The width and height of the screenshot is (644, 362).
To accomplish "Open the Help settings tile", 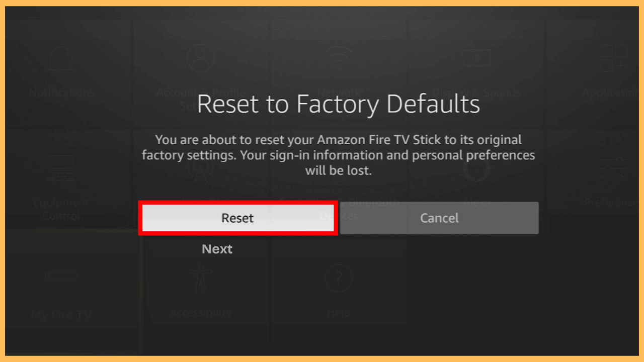I will 338,292.
